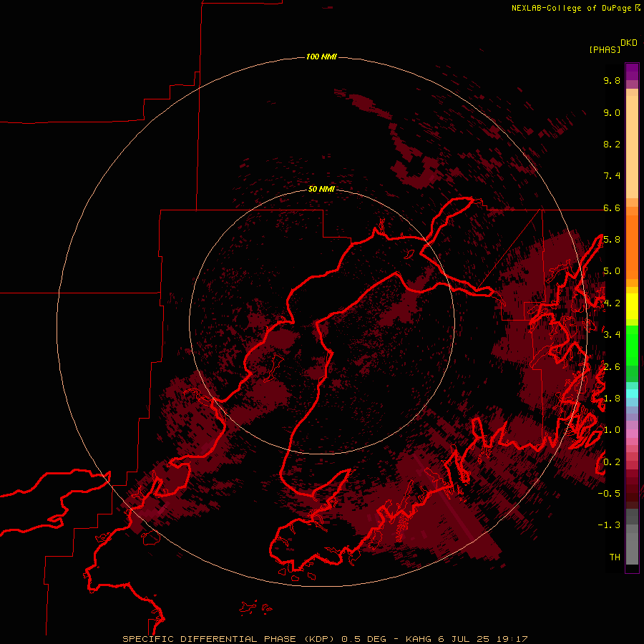Click the gray segment at the color bar bottom
The width and height of the screenshot is (644, 644).
(x=632, y=546)
